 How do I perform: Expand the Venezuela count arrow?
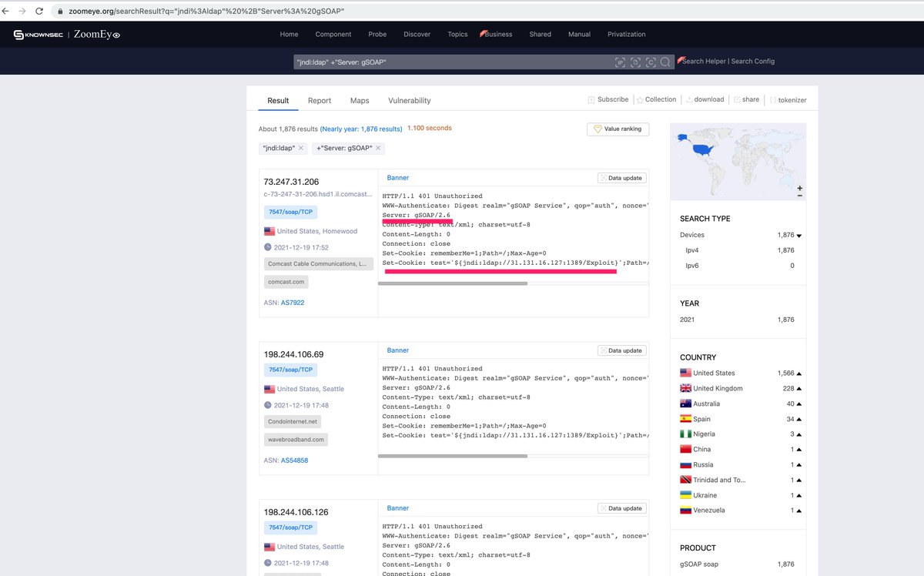(x=799, y=510)
